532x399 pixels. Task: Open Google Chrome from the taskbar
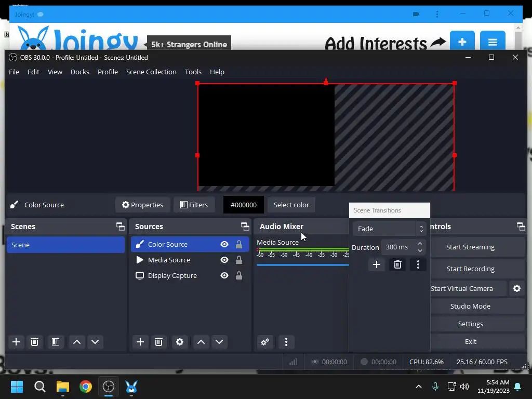click(x=86, y=387)
